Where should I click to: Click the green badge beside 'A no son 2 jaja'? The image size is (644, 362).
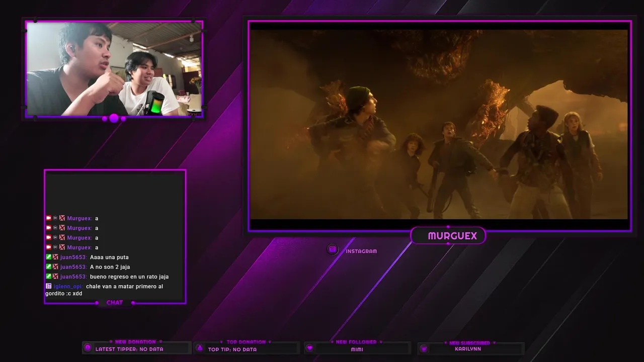click(49, 266)
